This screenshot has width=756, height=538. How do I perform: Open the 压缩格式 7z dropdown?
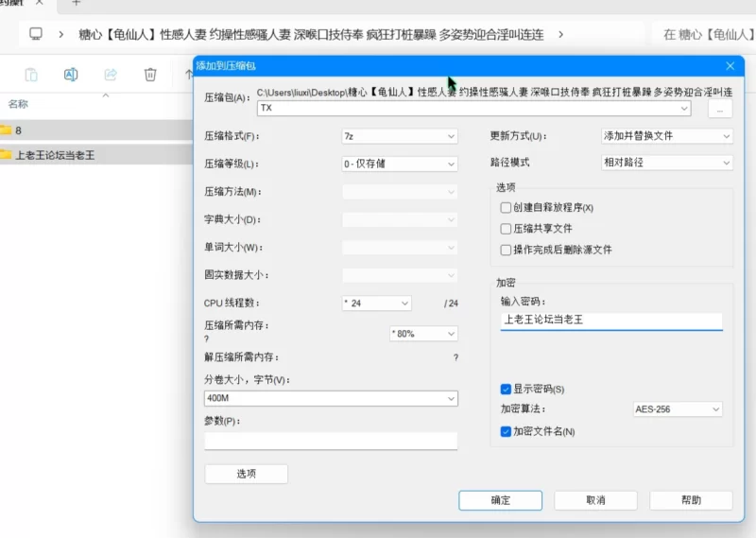pos(400,136)
